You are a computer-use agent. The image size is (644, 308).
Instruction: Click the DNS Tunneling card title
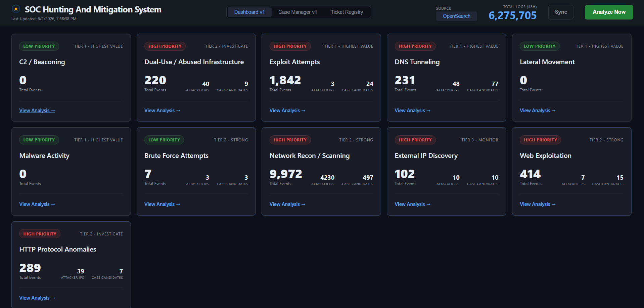pyautogui.click(x=417, y=62)
